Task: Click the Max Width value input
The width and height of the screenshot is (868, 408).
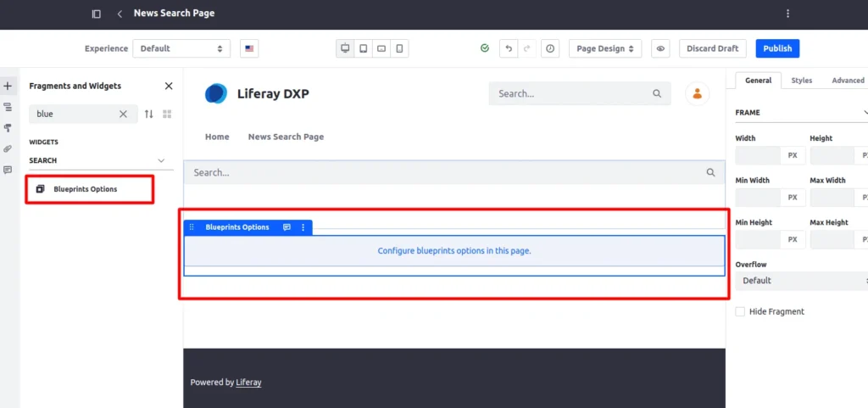Action: [x=832, y=198]
